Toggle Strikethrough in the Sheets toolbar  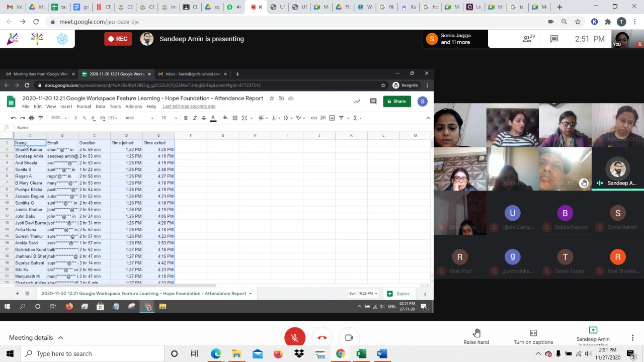pos(204,118)
